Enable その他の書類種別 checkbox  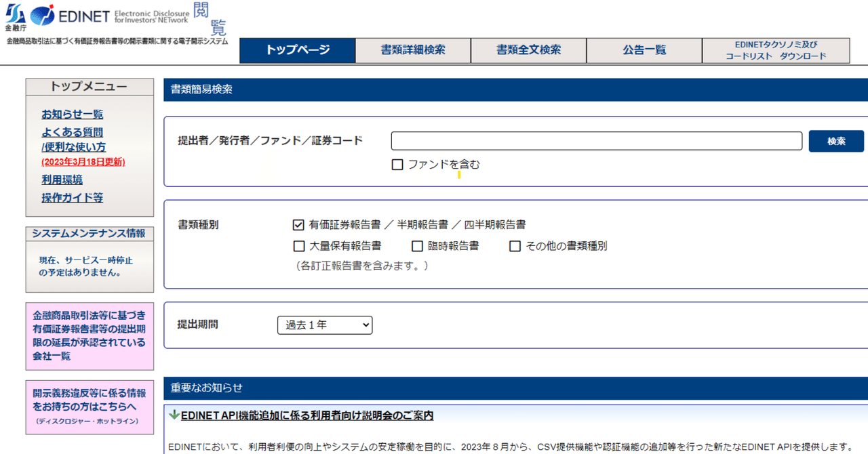(515, 246)
